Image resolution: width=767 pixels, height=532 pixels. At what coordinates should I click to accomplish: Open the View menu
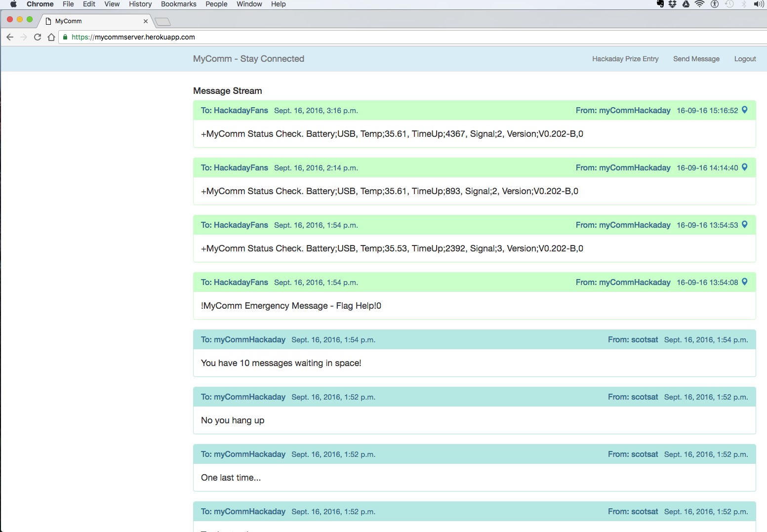click(112, 4)
